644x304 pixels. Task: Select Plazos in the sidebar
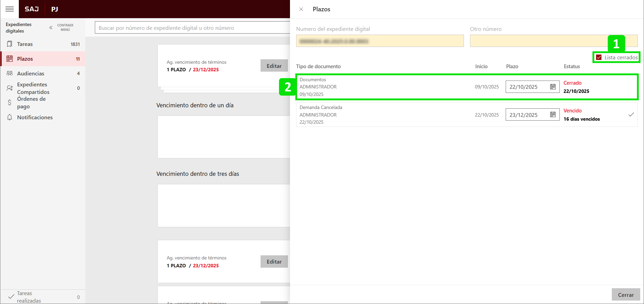coord(25,59)
